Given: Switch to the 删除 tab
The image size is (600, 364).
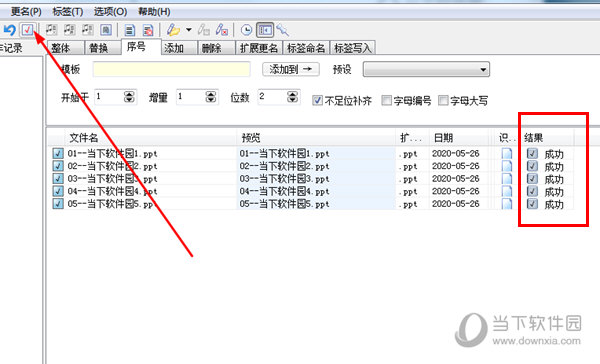Looking at the screenshot, I should point(216,48).
